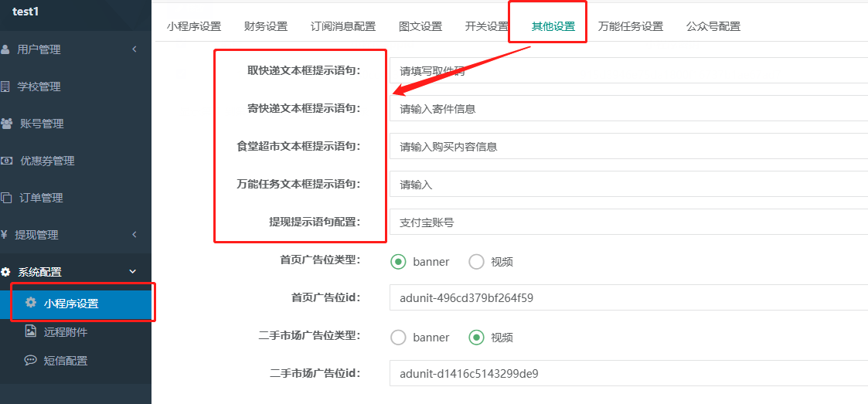
Task: Select the 其他设置 tab
Action: click(553, 26)
